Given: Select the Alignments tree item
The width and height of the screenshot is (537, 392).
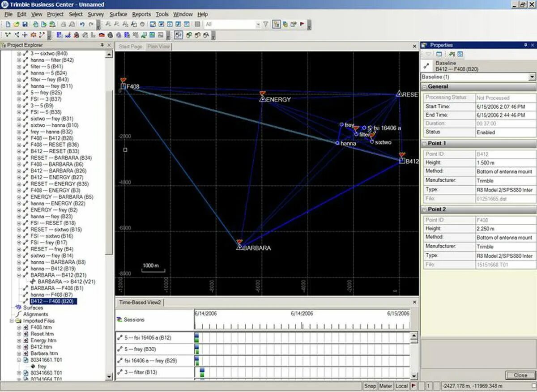Looking at the screenshot, I should coord(35,315).
